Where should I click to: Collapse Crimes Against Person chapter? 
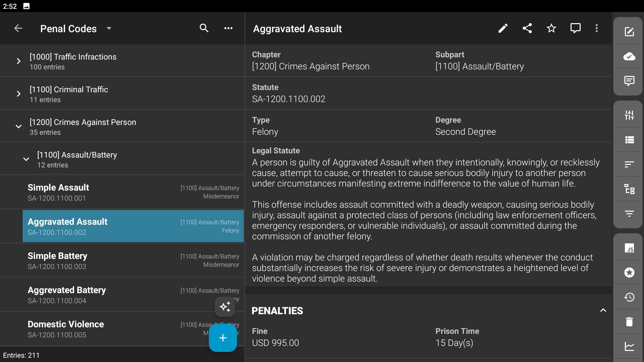point(19,126)
